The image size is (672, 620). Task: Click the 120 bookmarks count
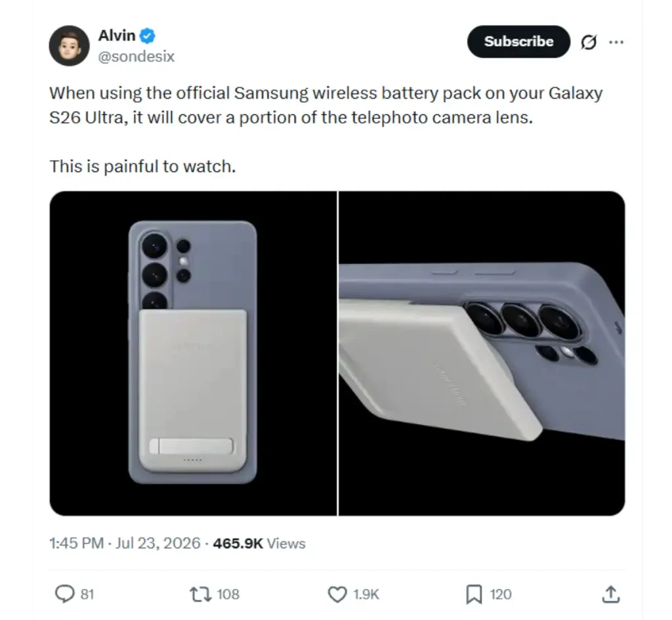501,594
